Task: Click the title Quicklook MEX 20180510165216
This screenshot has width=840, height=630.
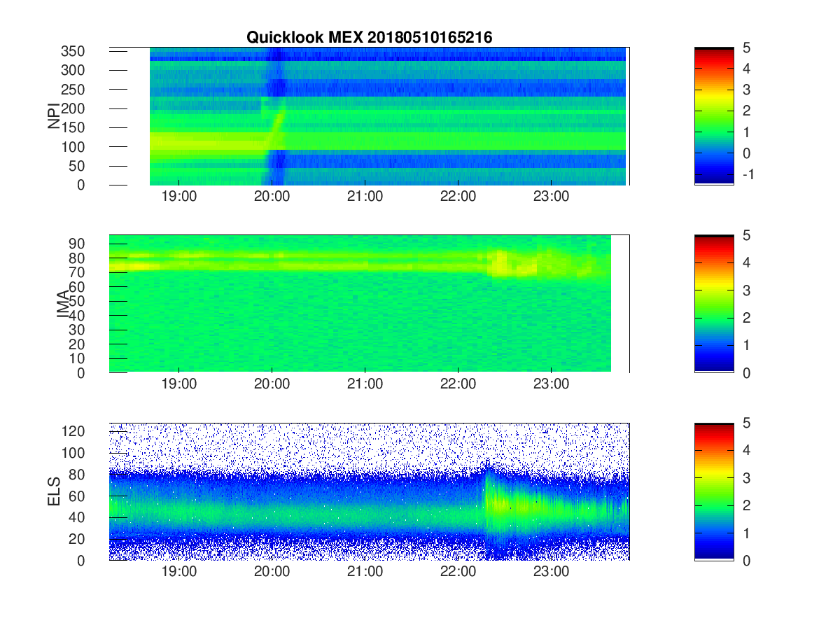Action: pyautogui.click(x=369, y=38)
